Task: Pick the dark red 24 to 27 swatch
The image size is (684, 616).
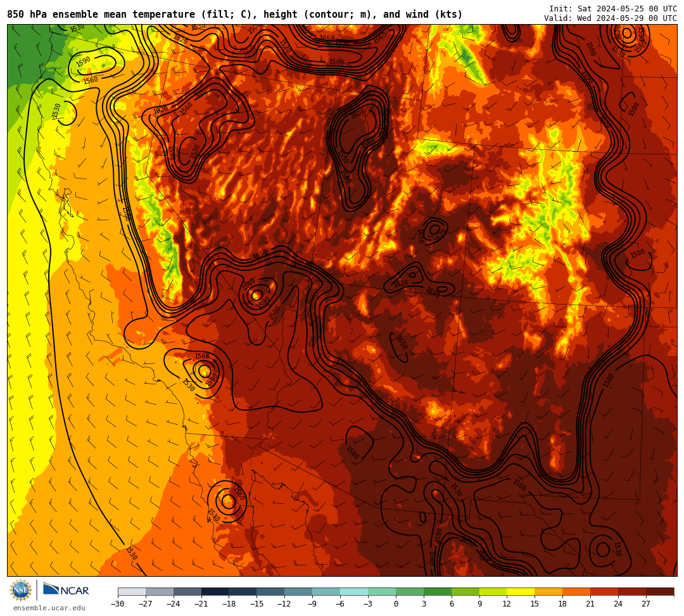Action: pyautogui.click(x=633, y=591)
